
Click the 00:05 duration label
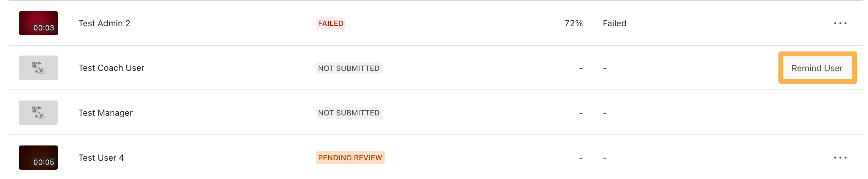(x=44, y=162)
